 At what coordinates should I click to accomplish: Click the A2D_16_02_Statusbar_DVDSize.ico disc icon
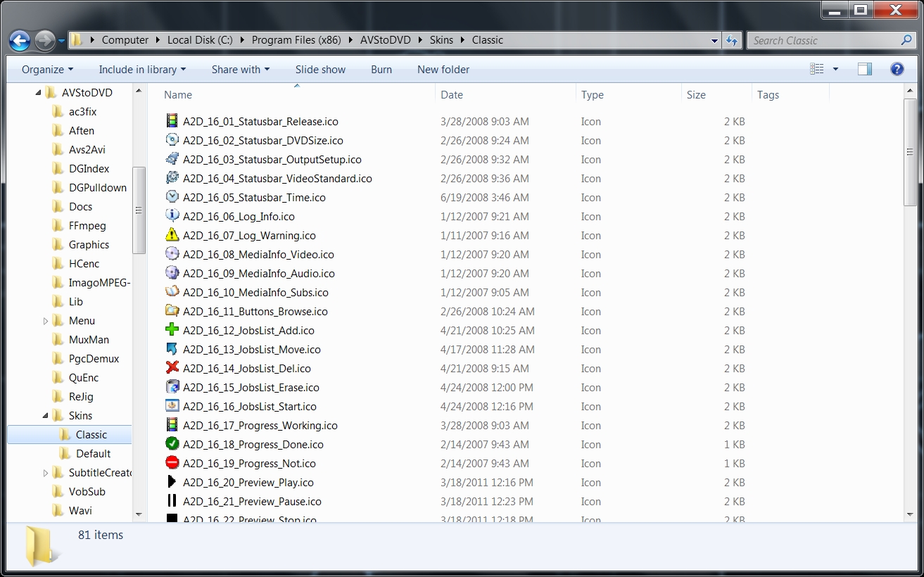(172, 140)
